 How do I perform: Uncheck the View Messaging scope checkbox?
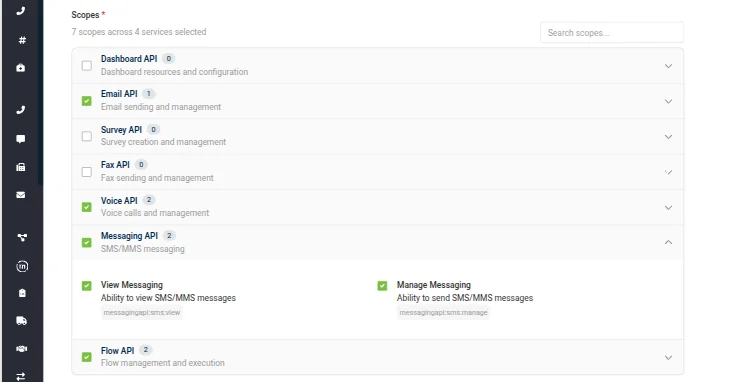click(x=87, y=285)
